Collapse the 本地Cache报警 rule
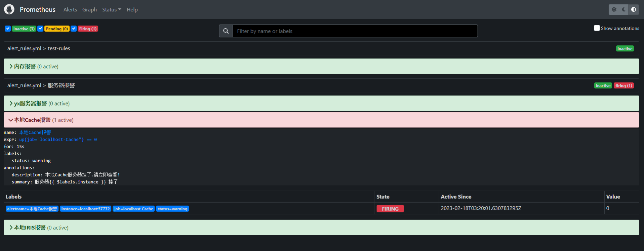 pos(321,120)
